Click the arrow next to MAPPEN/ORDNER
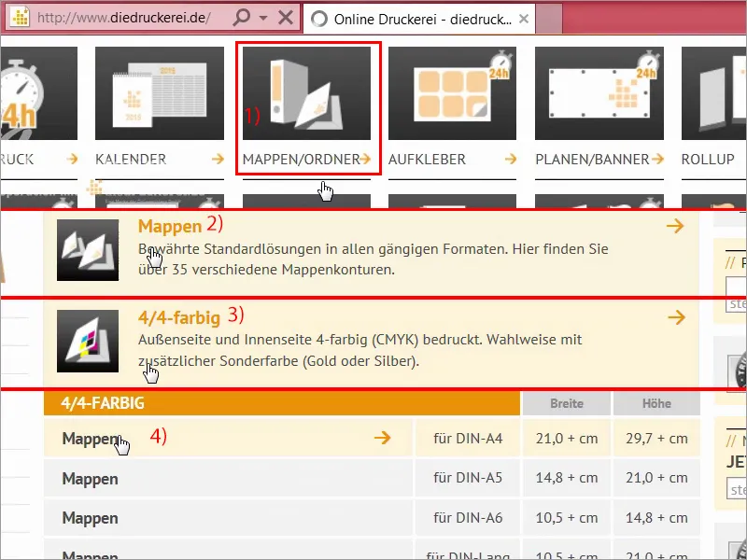Screen dimensions: 747x560 click(365, 159)
